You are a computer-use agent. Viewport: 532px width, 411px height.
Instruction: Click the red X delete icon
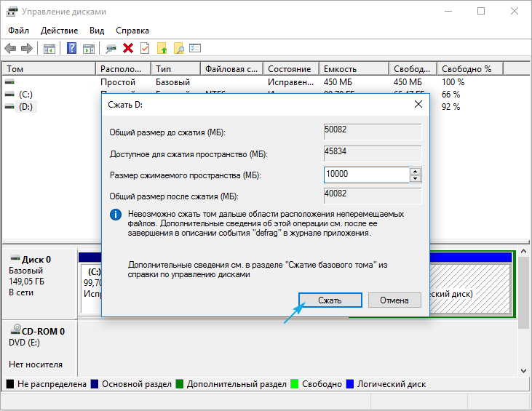(x=128, y=49)
